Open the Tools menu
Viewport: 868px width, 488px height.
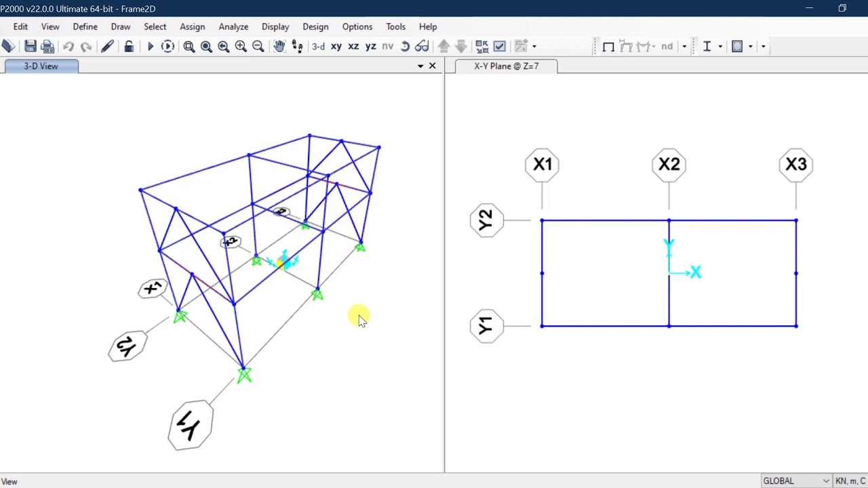pos(396,26)
